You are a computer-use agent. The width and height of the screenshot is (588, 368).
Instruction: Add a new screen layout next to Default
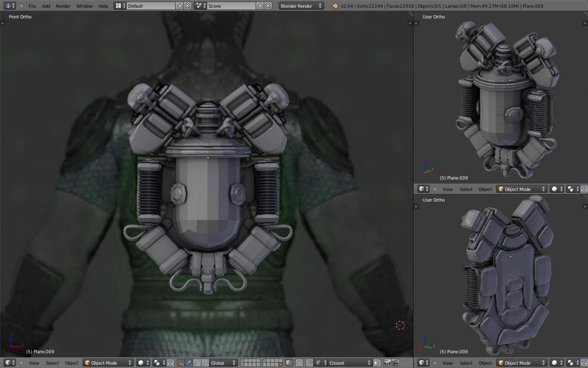pyautogui.click(x=180, y=6)
